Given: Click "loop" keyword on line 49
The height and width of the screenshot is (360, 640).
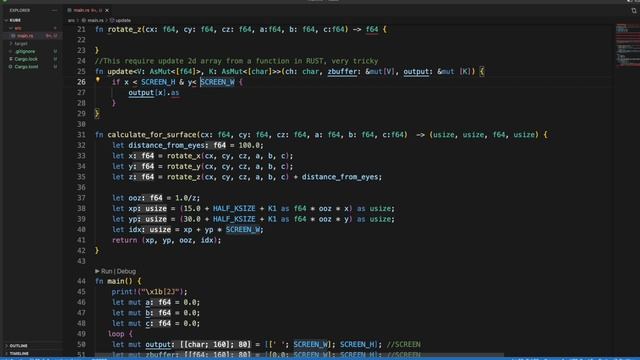Looking at the screenshot, I should click(116, 334).
